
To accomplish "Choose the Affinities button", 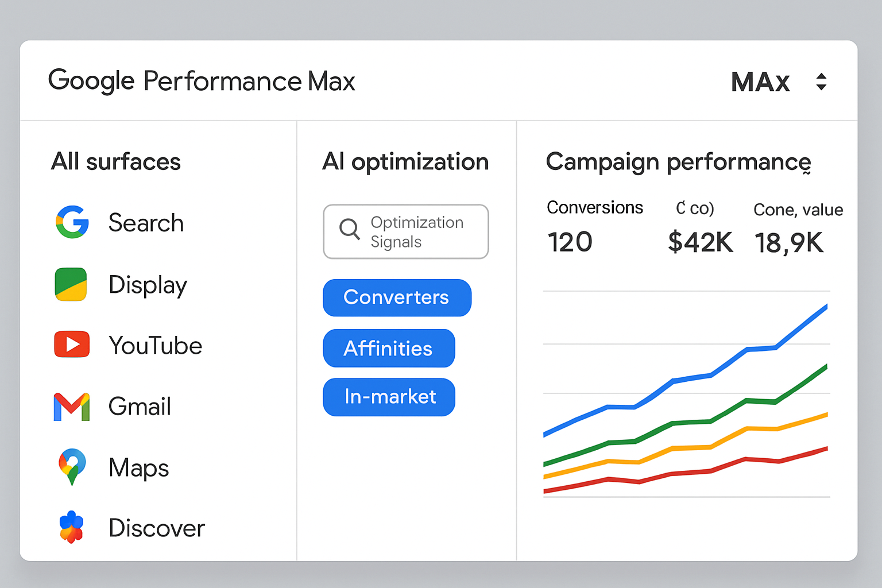I will [x=389, y=348].
